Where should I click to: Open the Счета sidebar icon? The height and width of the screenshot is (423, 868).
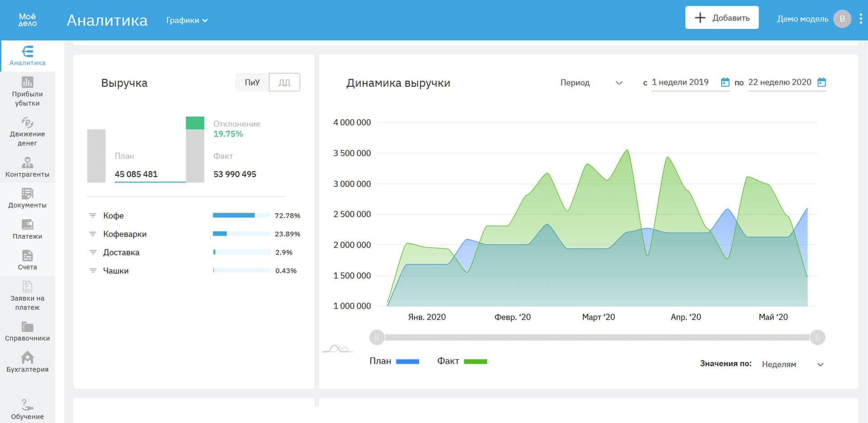(27, 256)
